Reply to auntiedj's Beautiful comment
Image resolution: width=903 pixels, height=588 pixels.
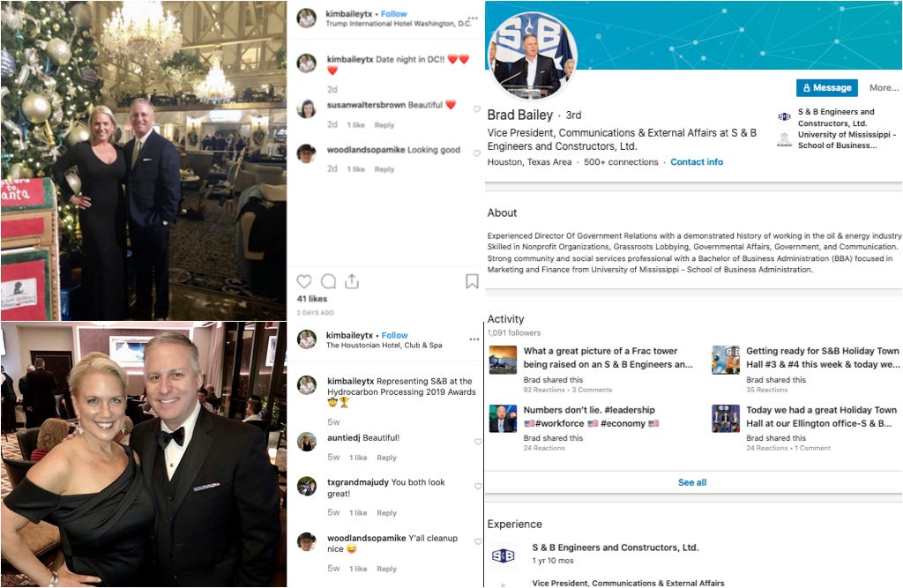pyautogui.click(x=386, y=458)
